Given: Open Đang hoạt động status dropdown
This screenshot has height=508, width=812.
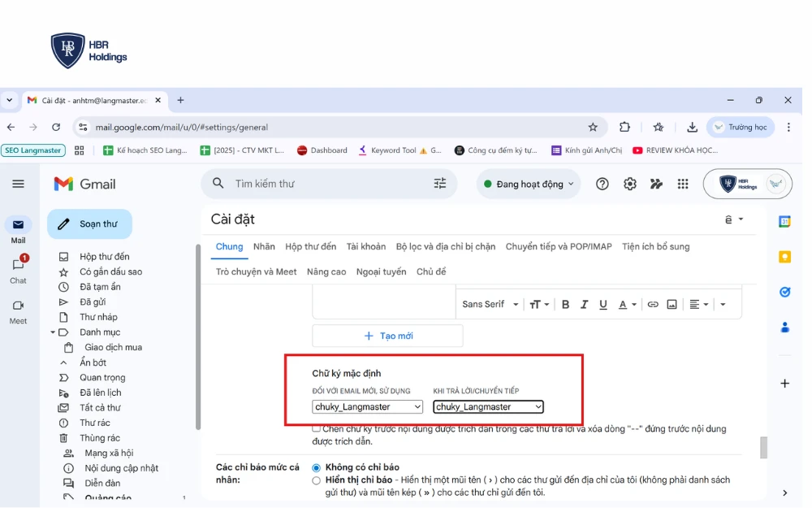Looking at the screenshot, I should tap(529, 184).
